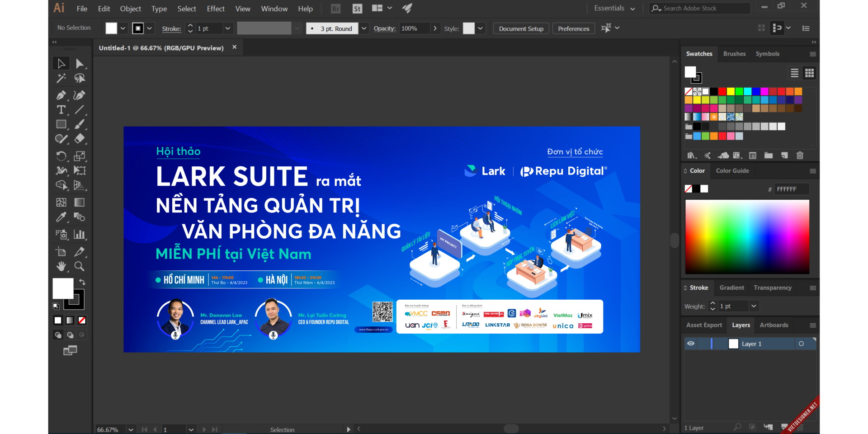Open the Gradient panel tab
Image resolution: width=868 pixels, height=434 pixels.
[731, 288]
